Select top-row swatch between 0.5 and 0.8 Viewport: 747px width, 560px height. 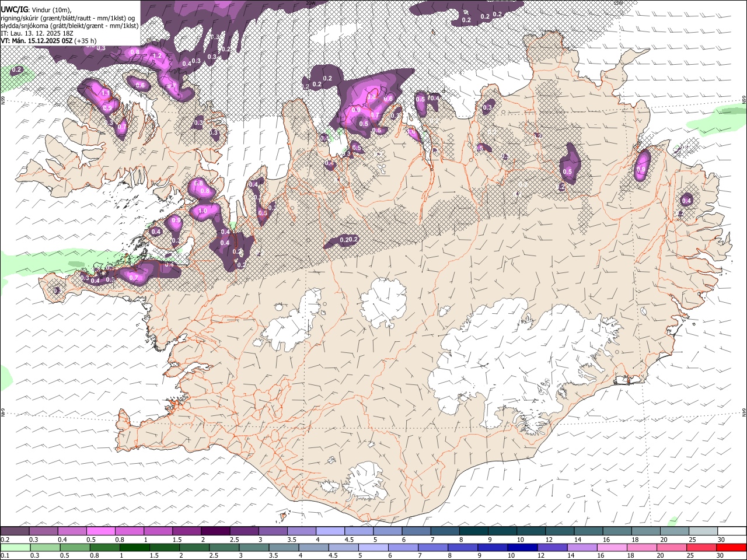coord(101,531)
